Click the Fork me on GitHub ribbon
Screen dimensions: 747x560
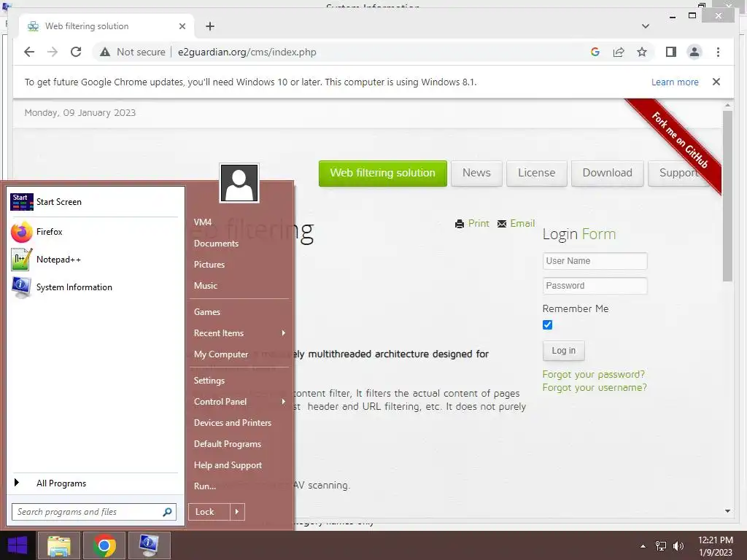679,141
